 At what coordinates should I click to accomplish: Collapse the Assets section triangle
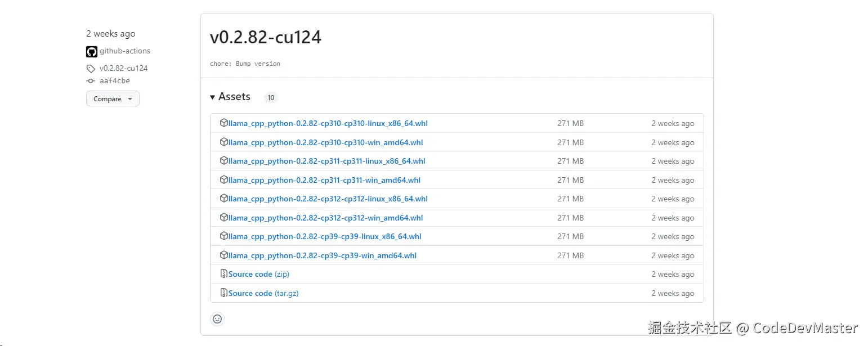213,97
